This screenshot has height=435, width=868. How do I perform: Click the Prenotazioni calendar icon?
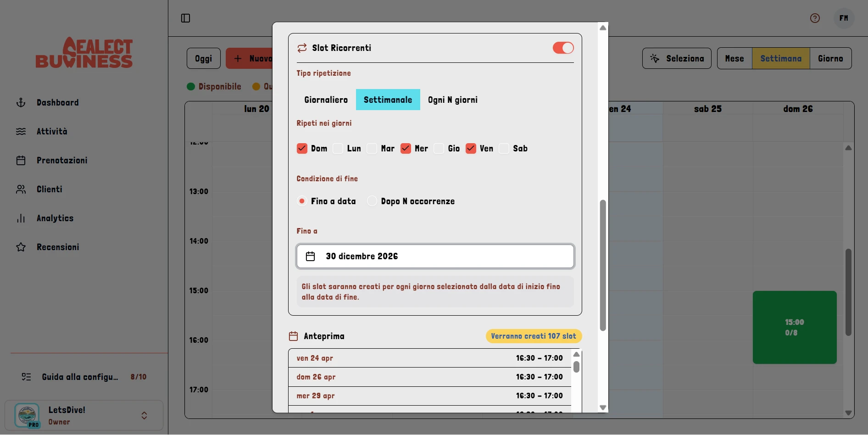[21, 161]
